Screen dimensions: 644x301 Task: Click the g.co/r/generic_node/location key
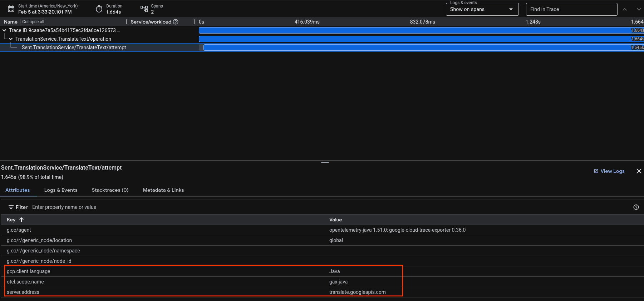(39, 240)
